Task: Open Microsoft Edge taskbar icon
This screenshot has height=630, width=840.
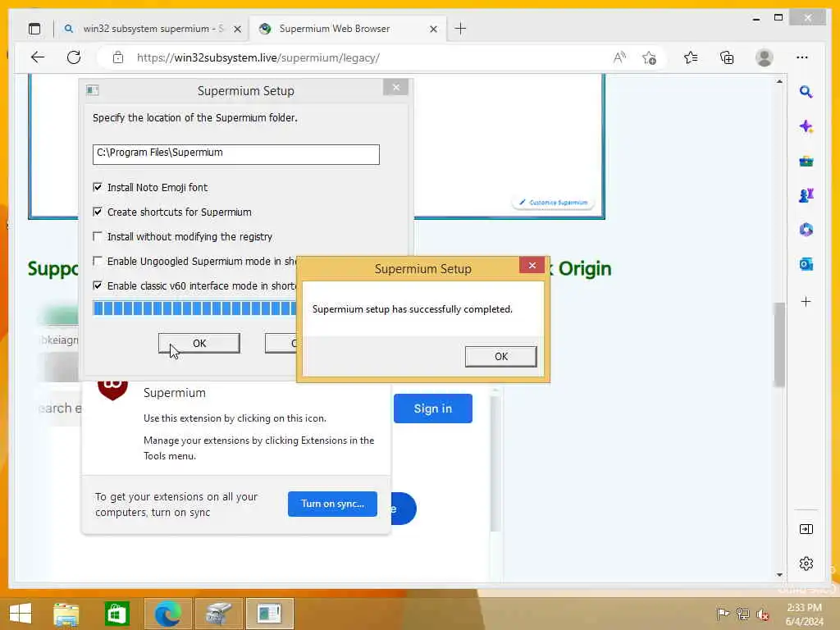Action: (x=167, y=614)
